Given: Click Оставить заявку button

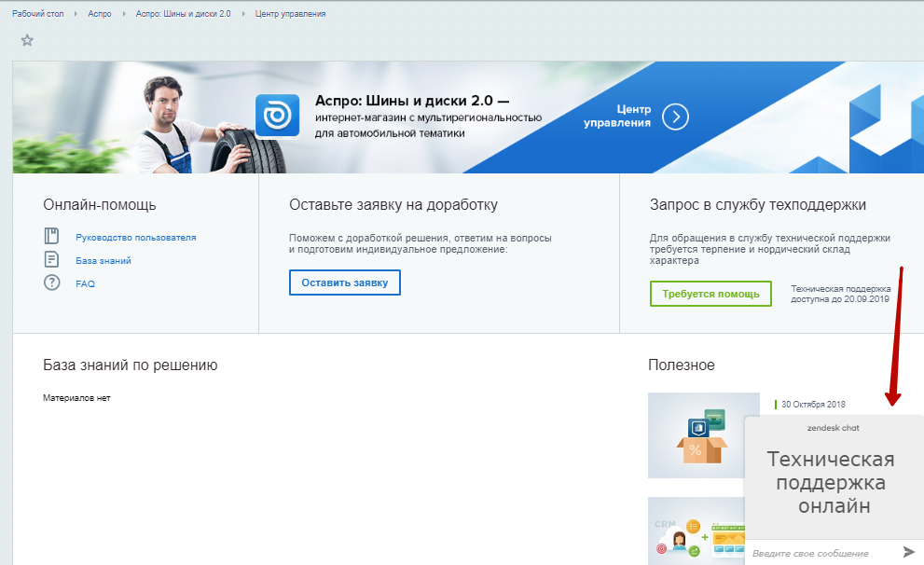Looking at the screenshot, I should coord(345,282).
